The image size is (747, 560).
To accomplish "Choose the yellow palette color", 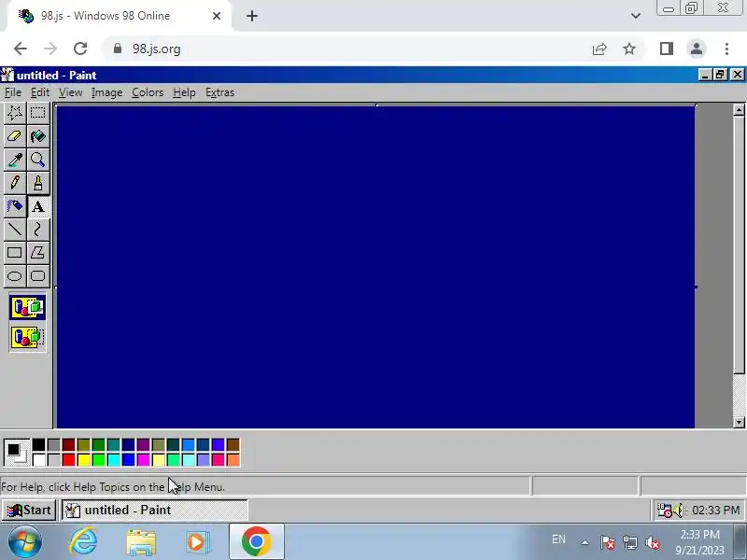I will coord(84,459).
